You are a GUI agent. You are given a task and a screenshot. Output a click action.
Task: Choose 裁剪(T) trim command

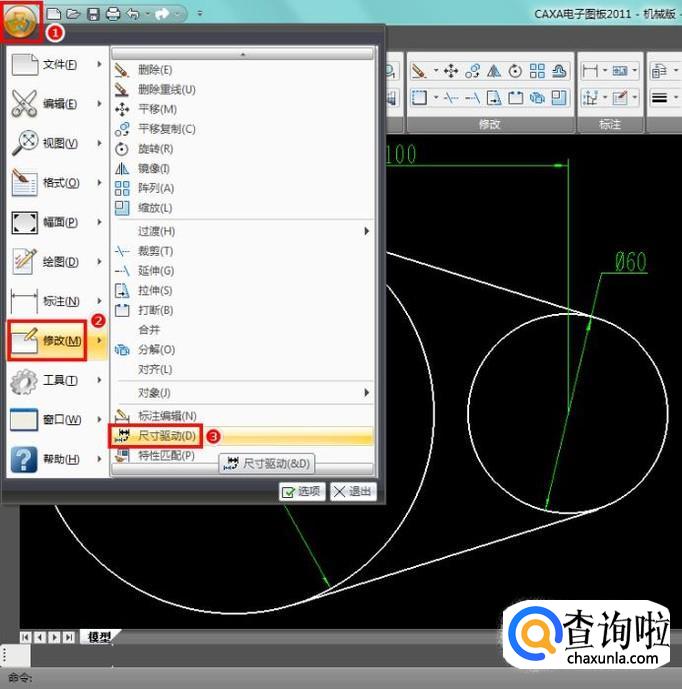(x=154, y=251)
